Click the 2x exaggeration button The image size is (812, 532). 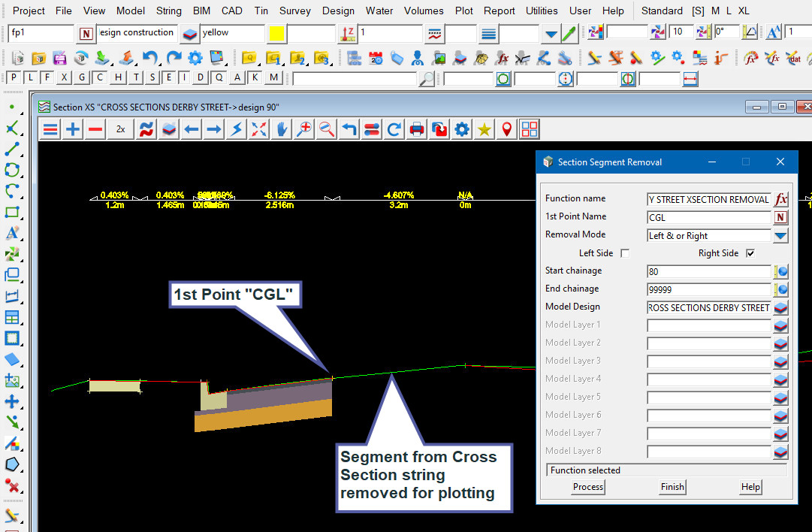[x=120, y=129]
